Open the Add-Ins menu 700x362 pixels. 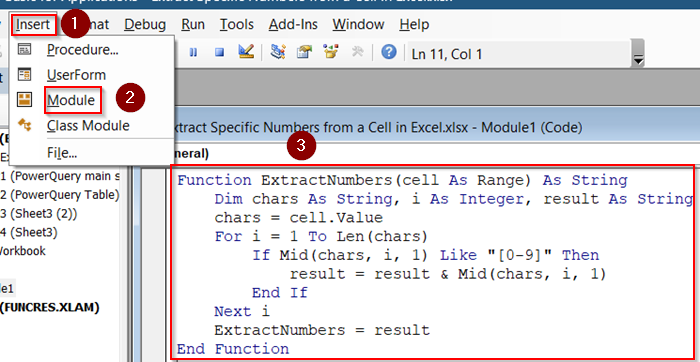coord(293,24)
